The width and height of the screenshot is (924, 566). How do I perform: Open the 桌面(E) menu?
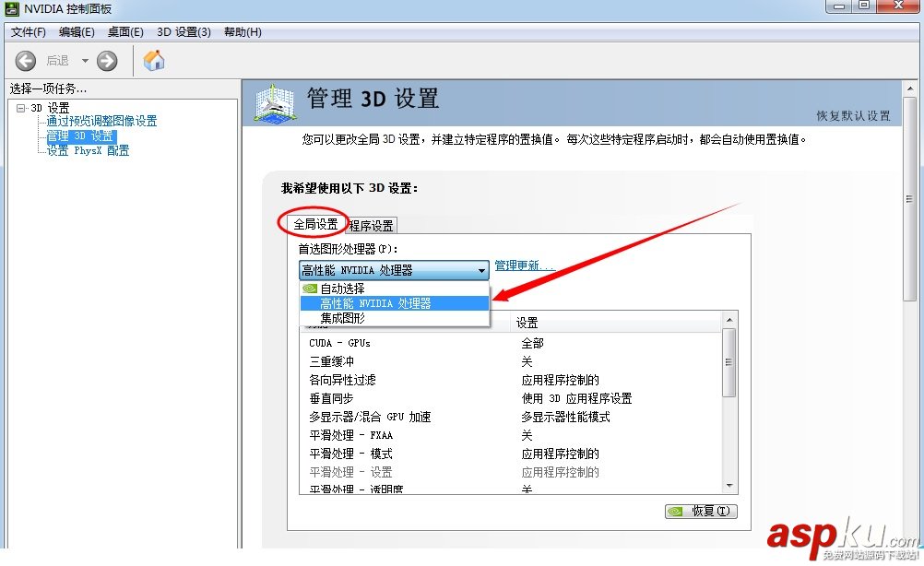[x=125, y=32]
